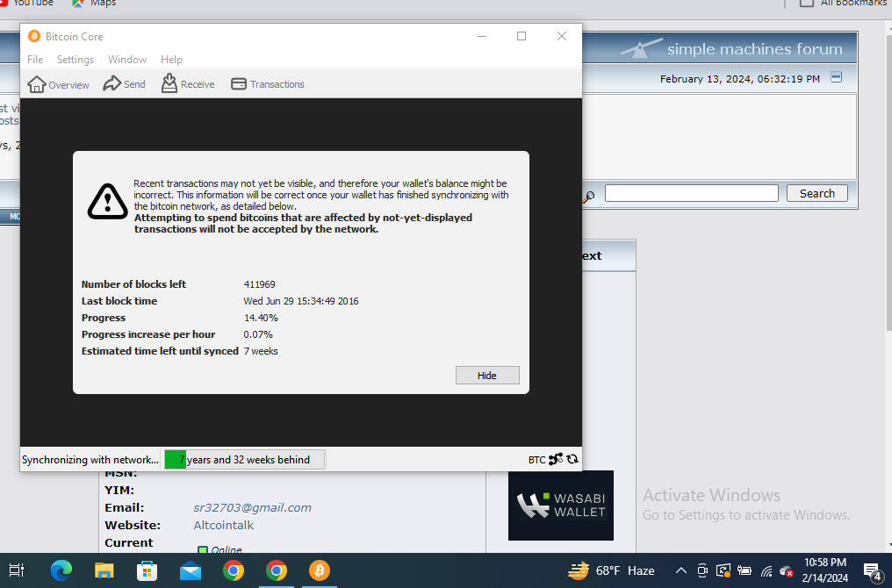Open the sr32703@gmail.com email link
The height and width of the screenshot is (588, 892).
point(253,508)
